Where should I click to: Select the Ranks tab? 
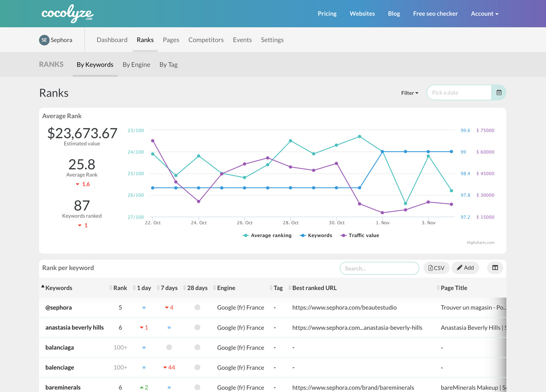145,40
